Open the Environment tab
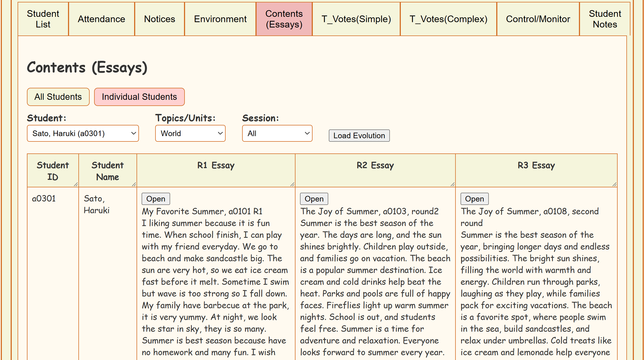 click(220, 19)
